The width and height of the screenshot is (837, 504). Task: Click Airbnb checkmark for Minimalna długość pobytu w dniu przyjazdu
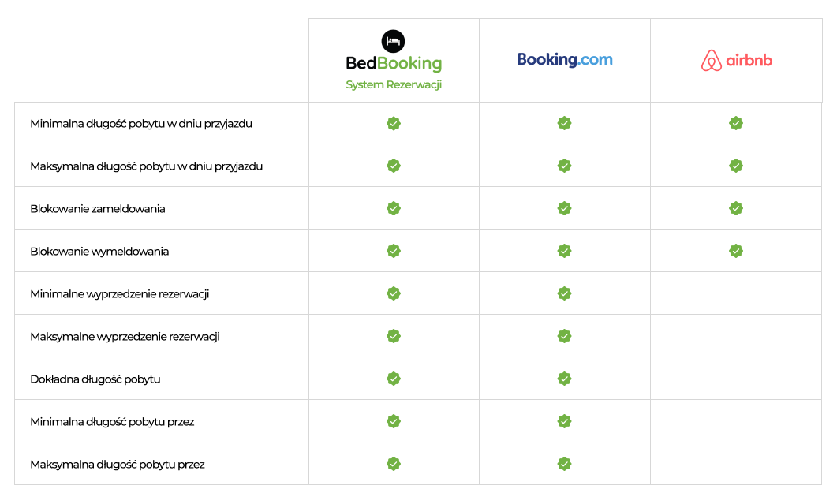point(736,123)
